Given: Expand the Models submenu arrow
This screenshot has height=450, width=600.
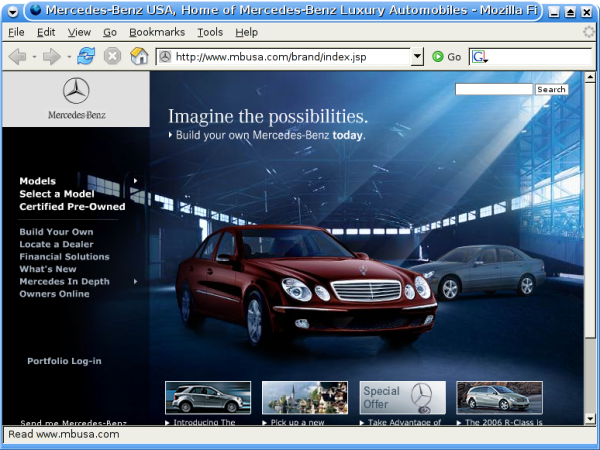Looking at the screenshot, I should (x=135, y=181).
